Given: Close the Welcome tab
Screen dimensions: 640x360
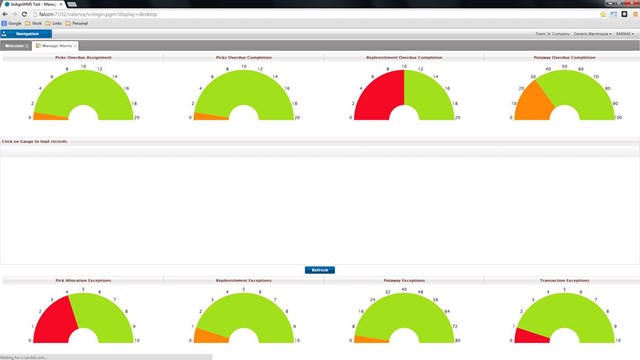Looking at the screenshot, I should [27, 46].
